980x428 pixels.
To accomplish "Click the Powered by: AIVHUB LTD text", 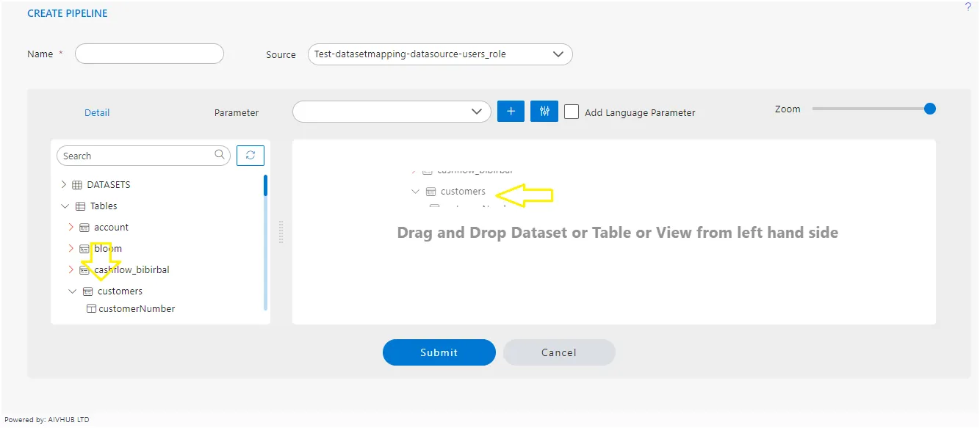I will click(x=47, y=420).
